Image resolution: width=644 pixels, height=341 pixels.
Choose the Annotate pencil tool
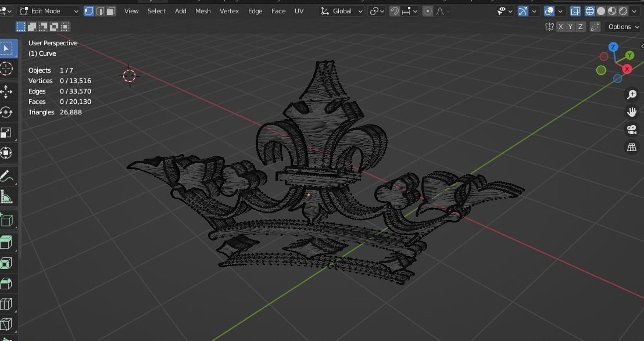pyautogui.click(x=6, y=176)
